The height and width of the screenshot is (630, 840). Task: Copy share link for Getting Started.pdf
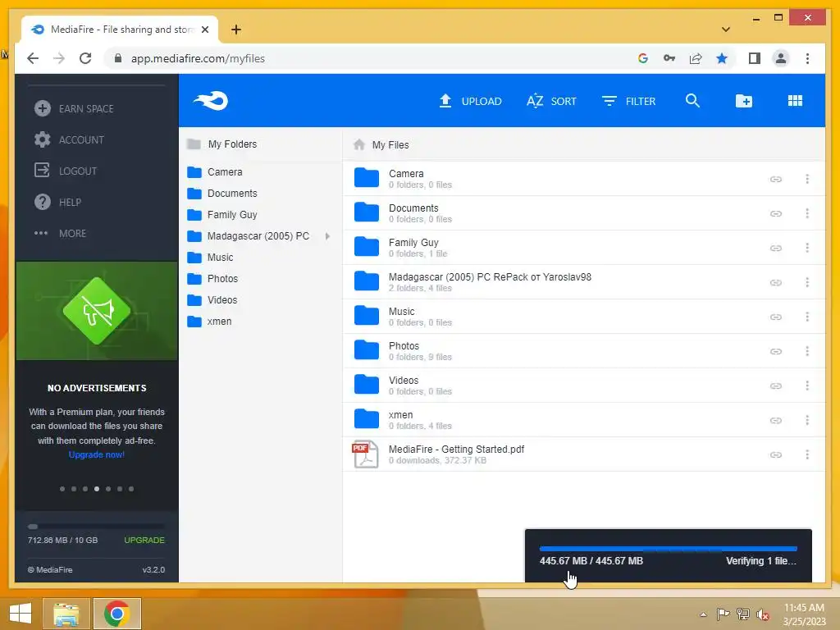[x=776, y=454]
